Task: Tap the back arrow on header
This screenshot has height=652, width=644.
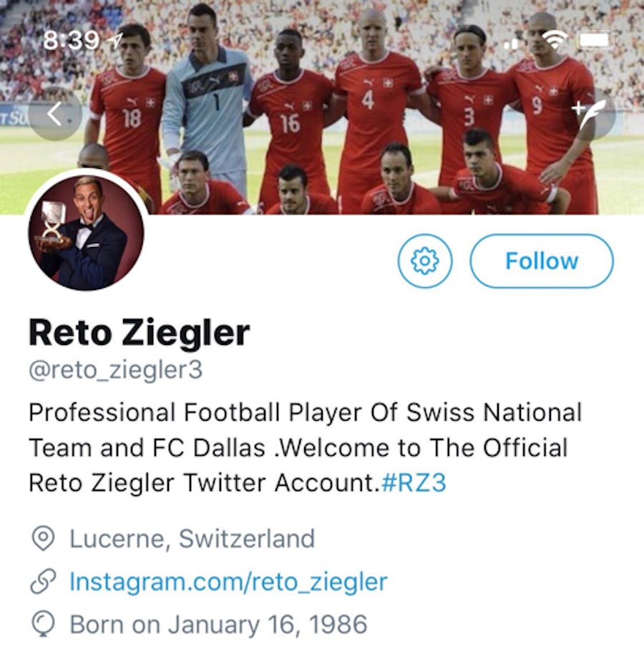Action: coord(54,113)
